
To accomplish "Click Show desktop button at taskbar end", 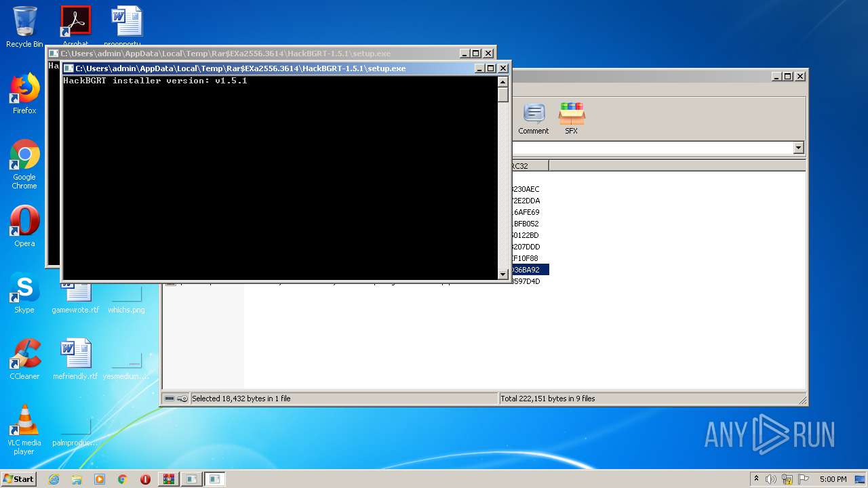I will pyautogui.click(x=861, y=479).
